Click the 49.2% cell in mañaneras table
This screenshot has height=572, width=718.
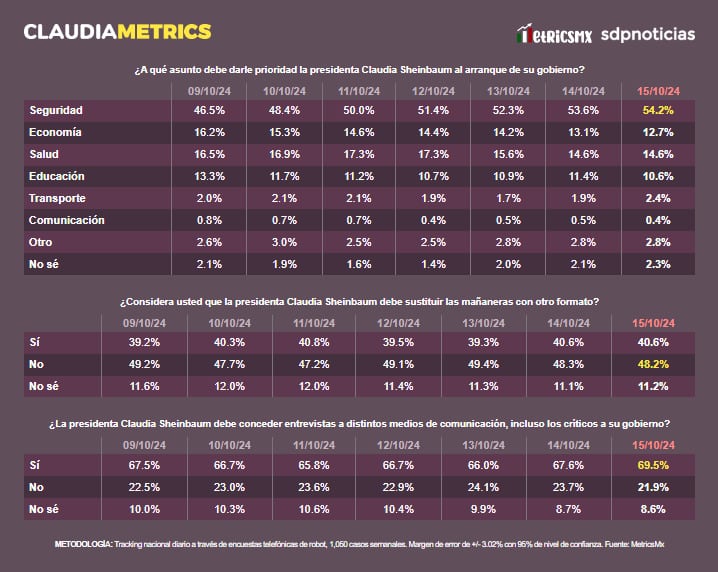[143, 364]
